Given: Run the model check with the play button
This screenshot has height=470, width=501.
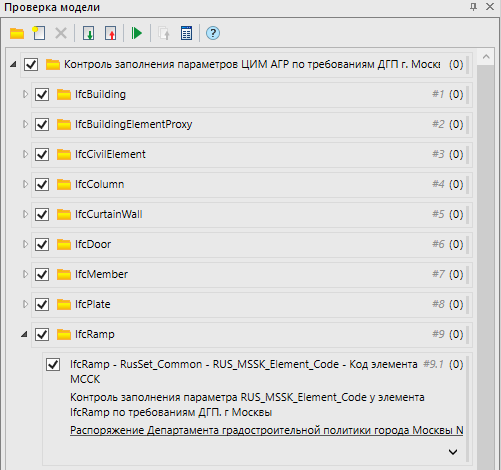Looking at the screenshot, I should point(137,33).
